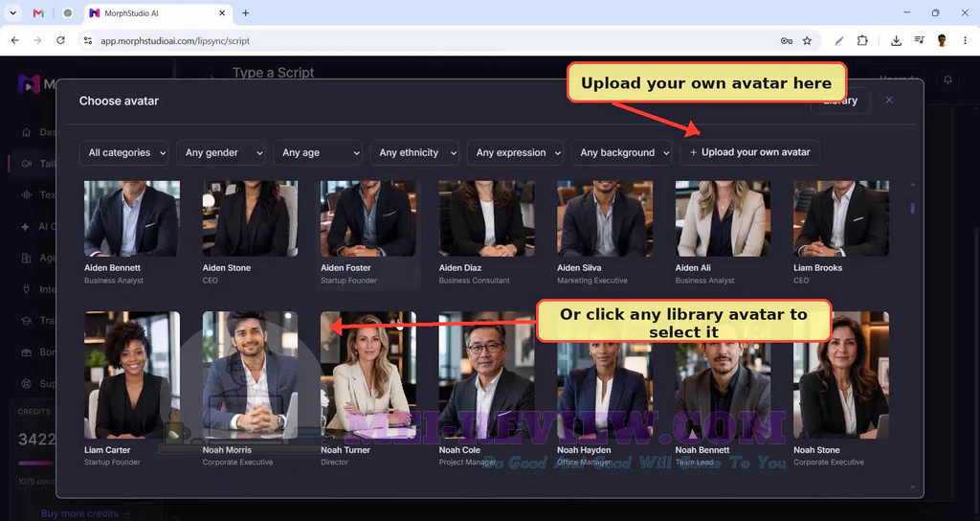Select the Aiden Foster avatar
The image size is (980, 521).
[368, 218]
